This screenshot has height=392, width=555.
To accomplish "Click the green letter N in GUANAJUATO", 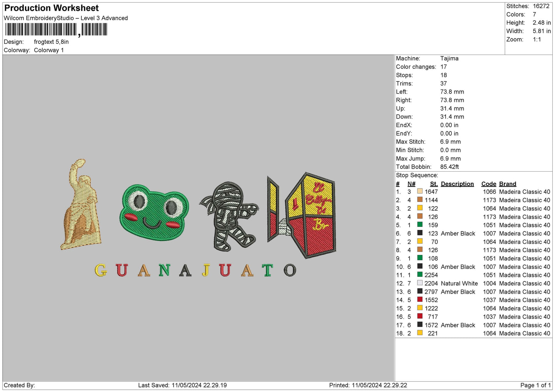I will [164, 270].
